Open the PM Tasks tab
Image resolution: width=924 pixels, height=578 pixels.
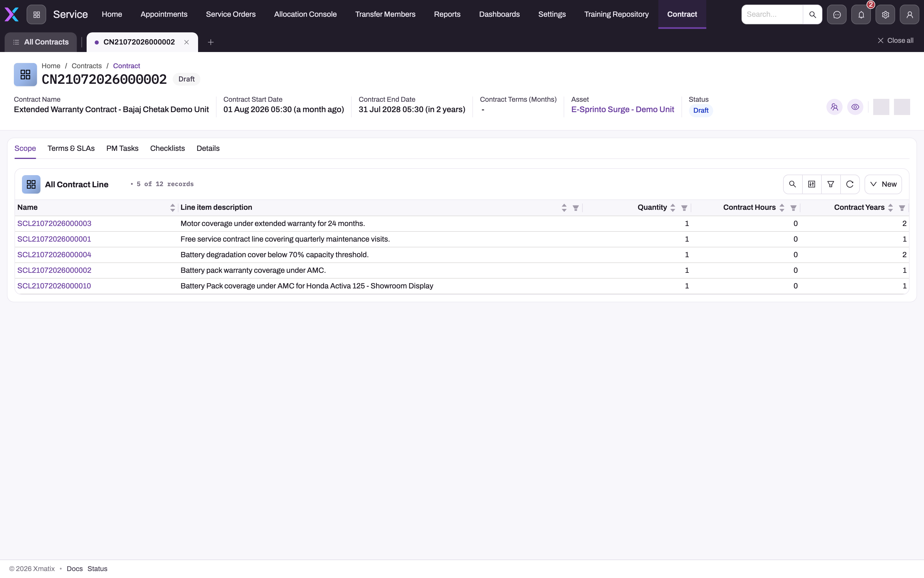click(x=122, y=148)
